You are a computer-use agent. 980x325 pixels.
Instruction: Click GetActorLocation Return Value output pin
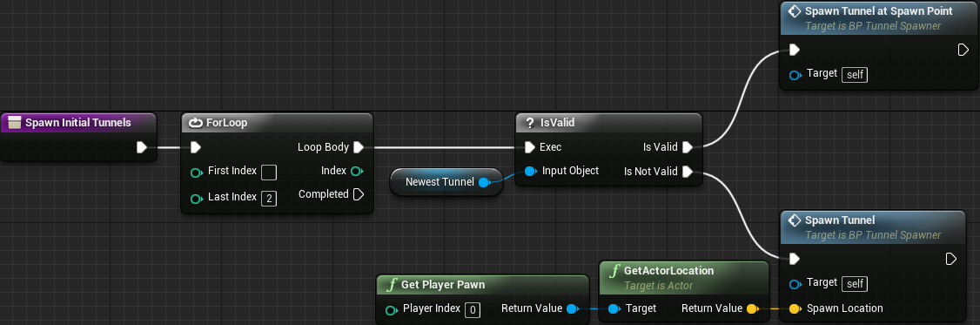752,308
